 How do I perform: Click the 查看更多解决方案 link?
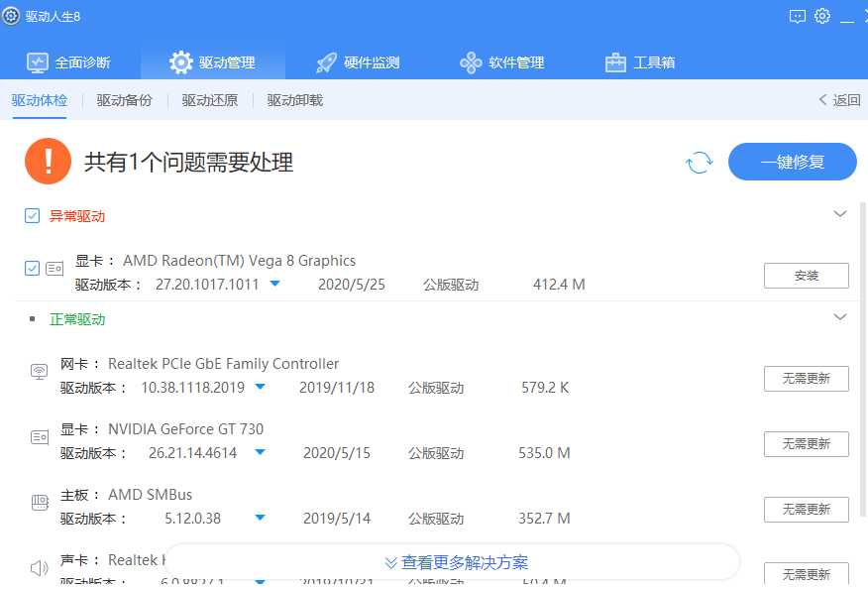(465, 562)
